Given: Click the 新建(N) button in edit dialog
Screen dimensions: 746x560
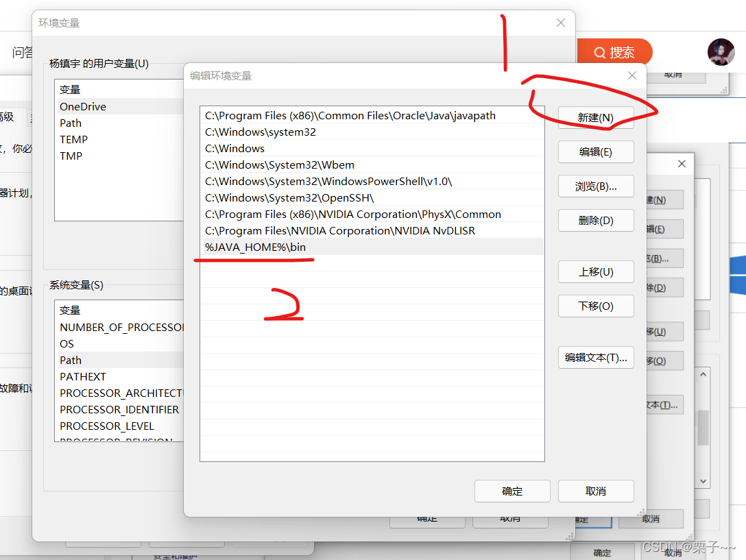Looking at the screenshot, I should 596,117.
